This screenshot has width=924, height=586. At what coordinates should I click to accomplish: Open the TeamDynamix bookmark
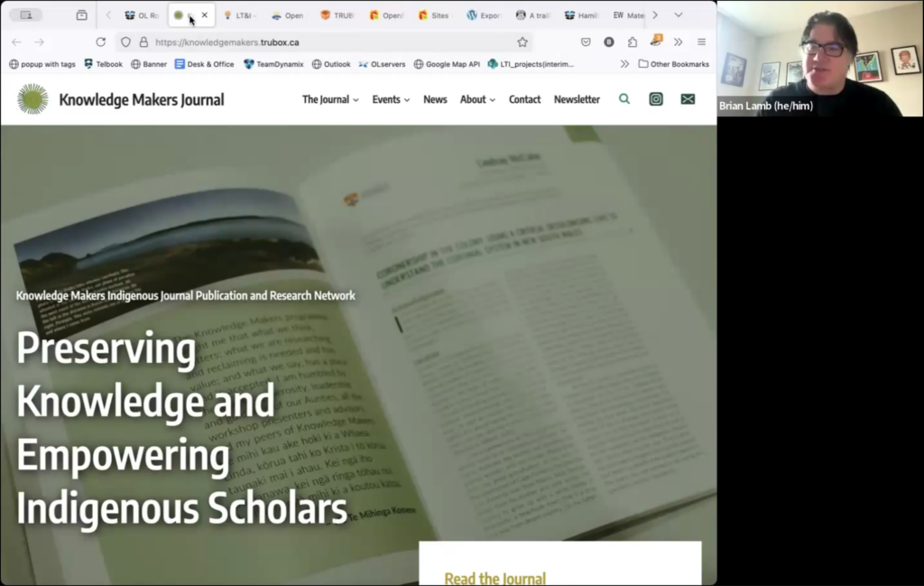(x=273, y=64)
